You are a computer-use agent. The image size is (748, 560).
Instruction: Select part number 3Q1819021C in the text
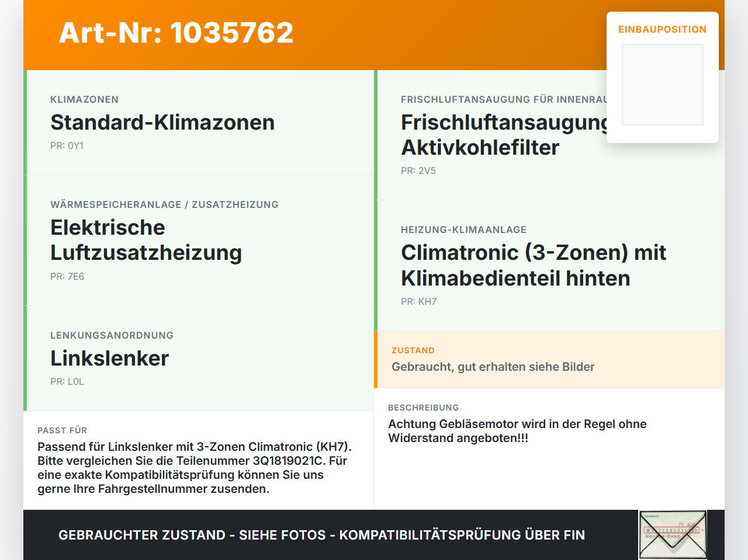click(288, 461)
